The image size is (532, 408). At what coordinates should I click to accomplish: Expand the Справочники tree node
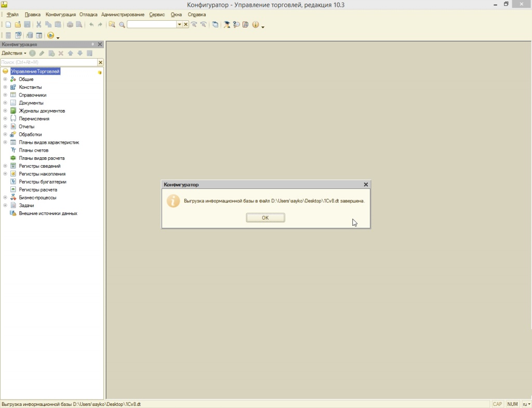click(x=5, y=95)
